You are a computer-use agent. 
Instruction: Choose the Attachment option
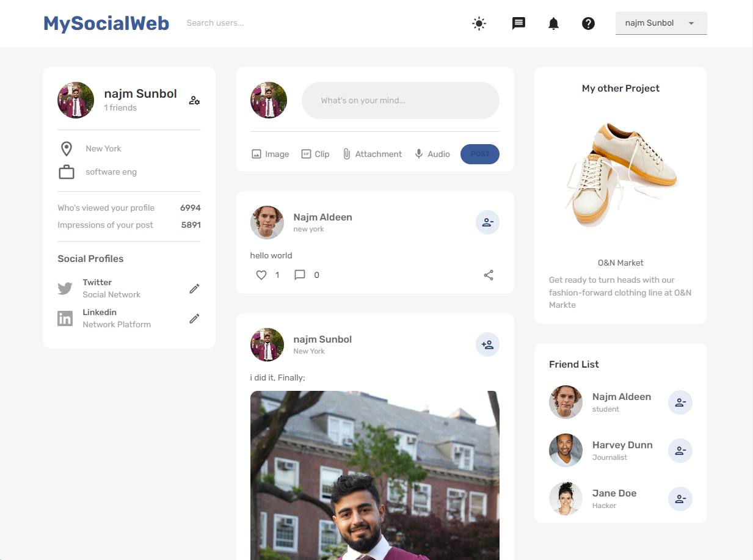point(372,155)
